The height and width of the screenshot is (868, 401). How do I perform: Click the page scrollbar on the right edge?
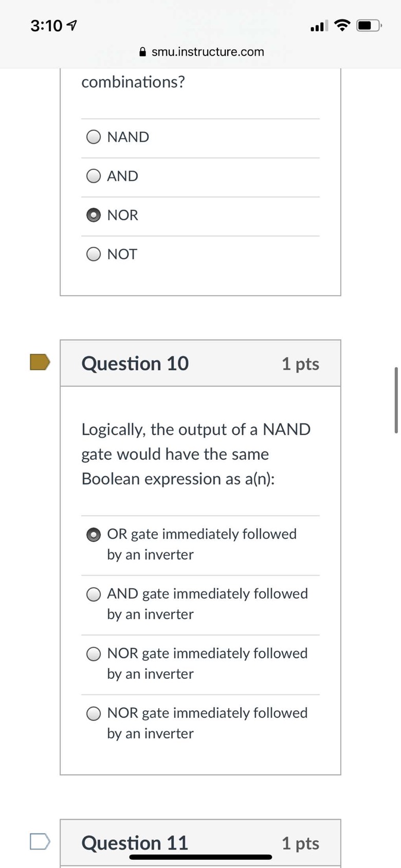(396, 400)
